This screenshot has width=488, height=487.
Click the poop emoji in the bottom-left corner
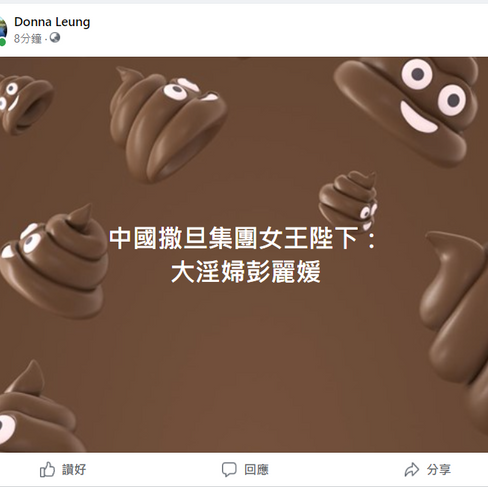pyautogui.click(x=37, y=406)
